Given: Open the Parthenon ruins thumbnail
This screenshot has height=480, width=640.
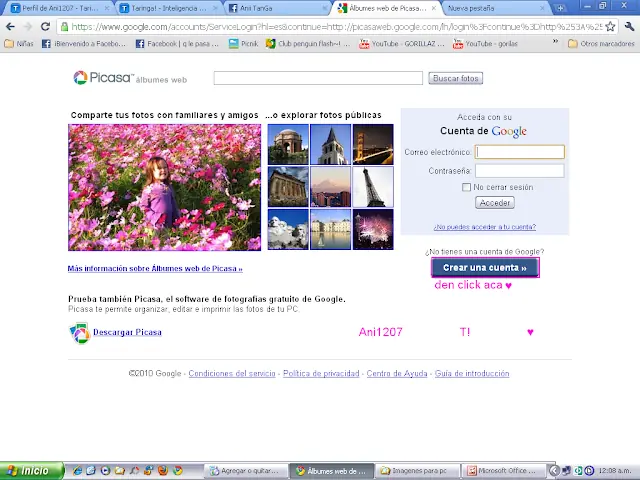Looking at the screenshot, I should pos(288,187).
